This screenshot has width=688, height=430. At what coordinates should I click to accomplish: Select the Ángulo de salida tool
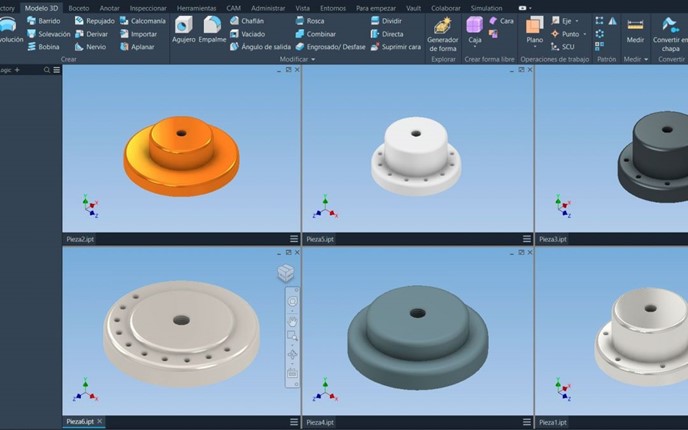tap(260, 47)
